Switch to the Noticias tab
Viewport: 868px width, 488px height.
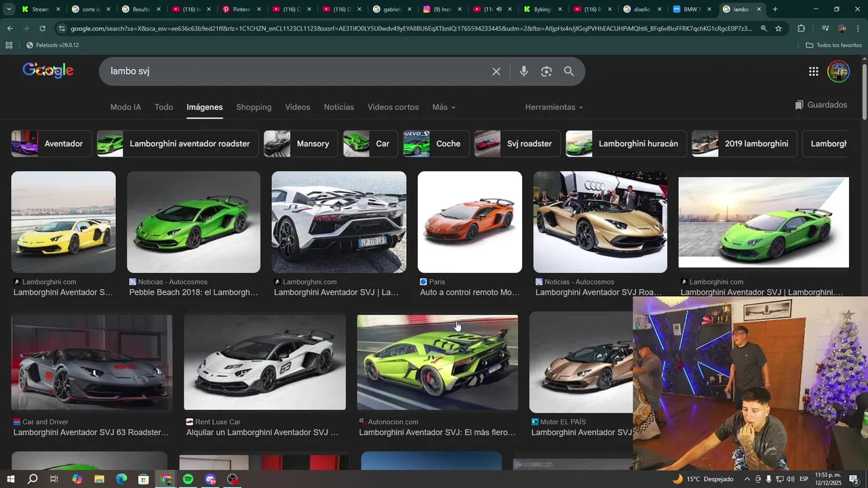coord(339,107)
